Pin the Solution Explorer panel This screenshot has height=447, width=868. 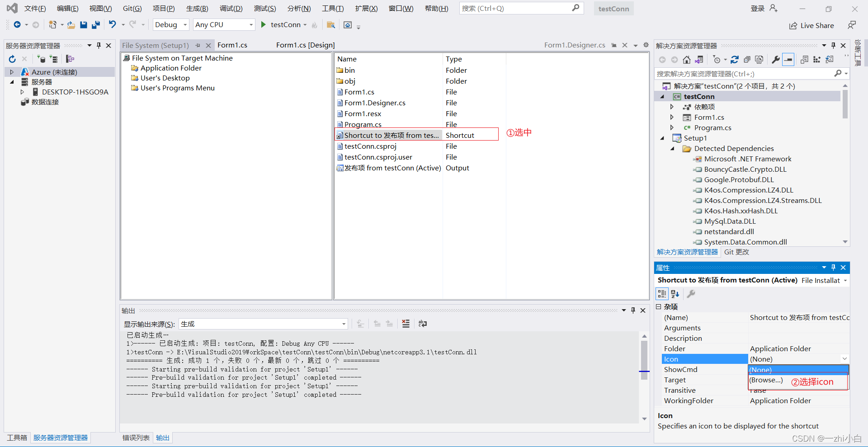[x=833, y=46]
